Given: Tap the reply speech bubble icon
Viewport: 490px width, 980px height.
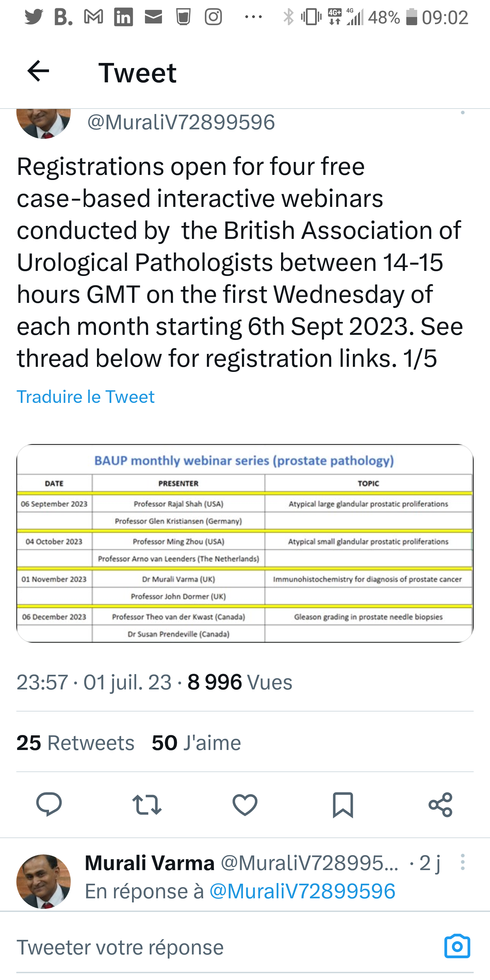Looking at the screenshot, I should [49, 805].
